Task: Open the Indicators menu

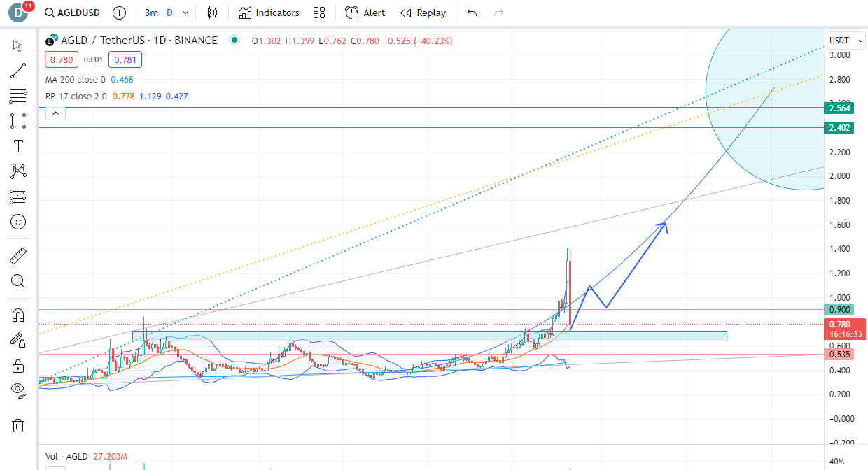Action: pyautogui.click(x=269, y=13)
